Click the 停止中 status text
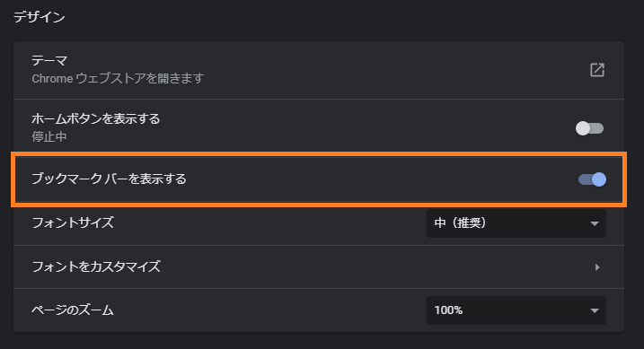 49,136
